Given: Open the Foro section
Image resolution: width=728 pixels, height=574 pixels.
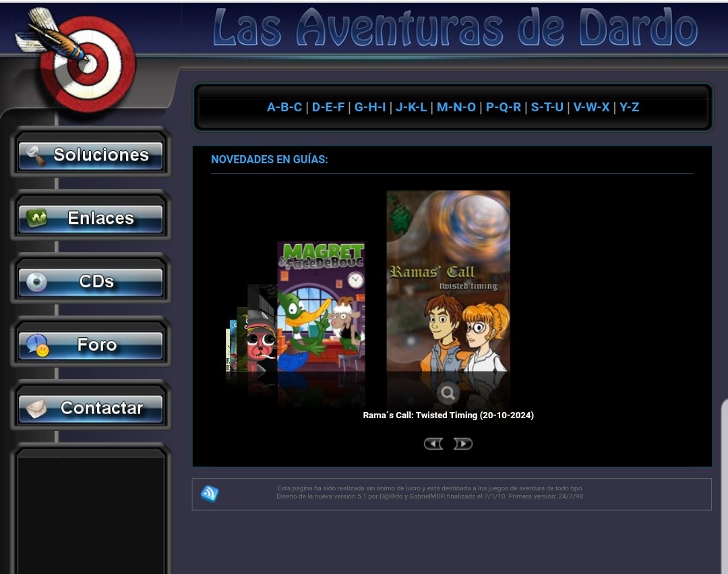Looking at the screenshot, I should [90, 345].
